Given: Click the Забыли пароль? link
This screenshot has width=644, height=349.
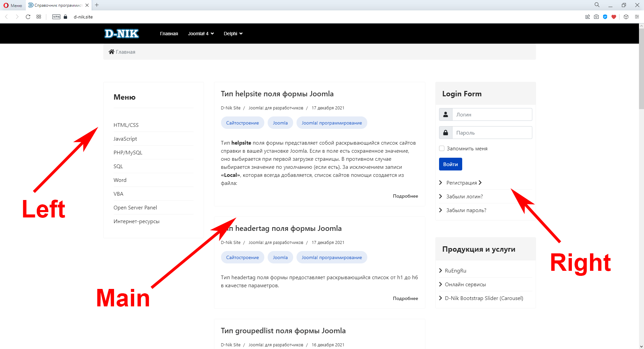Looking at the screenshot, I should (466, 210).
